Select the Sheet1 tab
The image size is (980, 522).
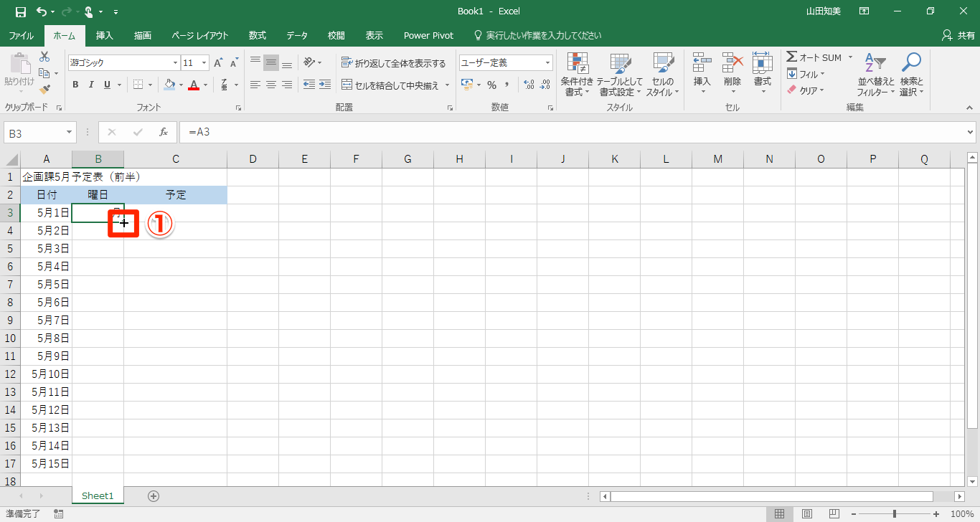(x=98, y=495)
